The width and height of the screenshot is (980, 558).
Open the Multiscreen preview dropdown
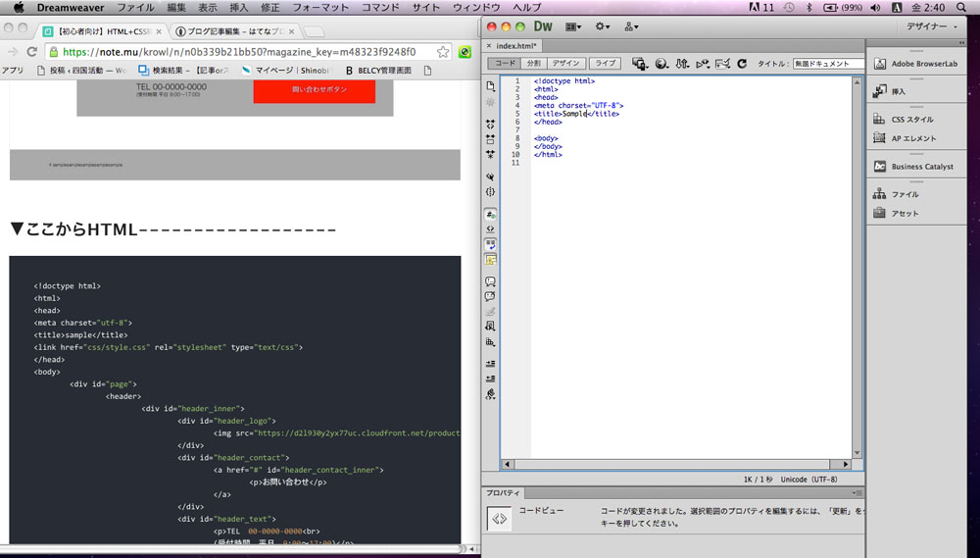(639, 63)
